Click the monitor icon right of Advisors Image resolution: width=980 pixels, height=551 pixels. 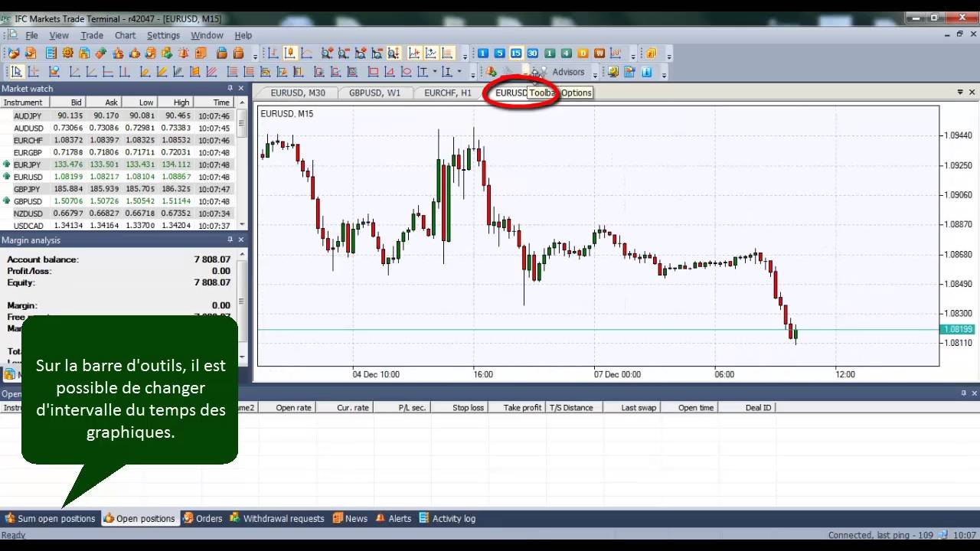(x=612, y=72)
